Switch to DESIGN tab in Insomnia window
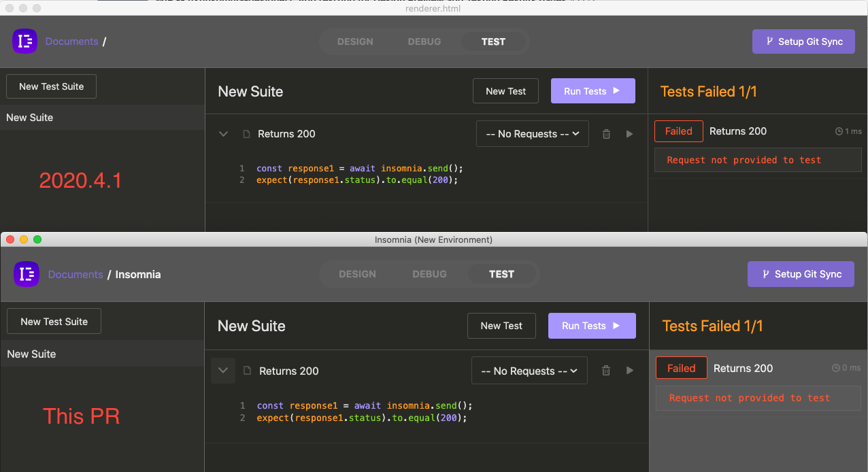Viewport: 868px width, 472px height. pyautogui.click(x=357, y=274)
